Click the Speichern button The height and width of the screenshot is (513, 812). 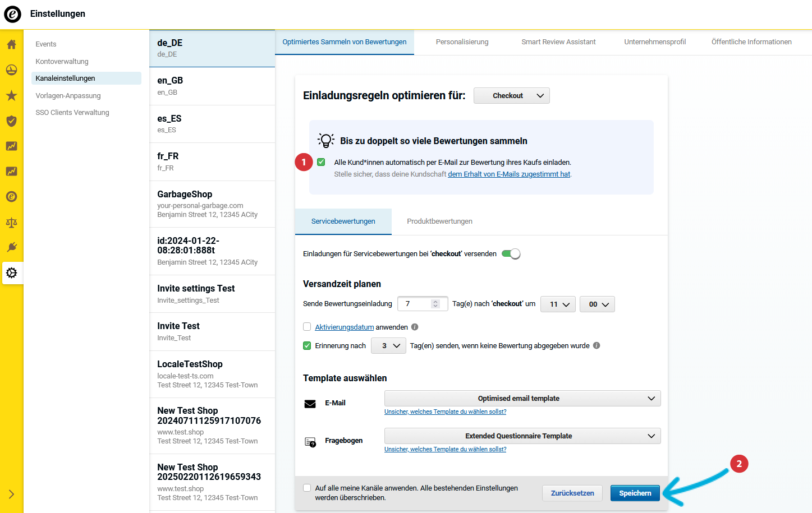(x=635, y=493)
